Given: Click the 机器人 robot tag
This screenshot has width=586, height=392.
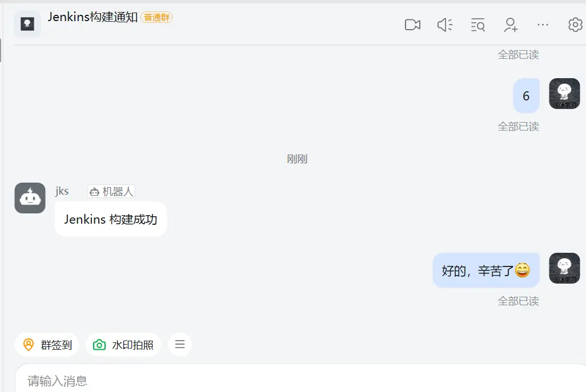Looking at the screenshot, I should tap(111, 192).
